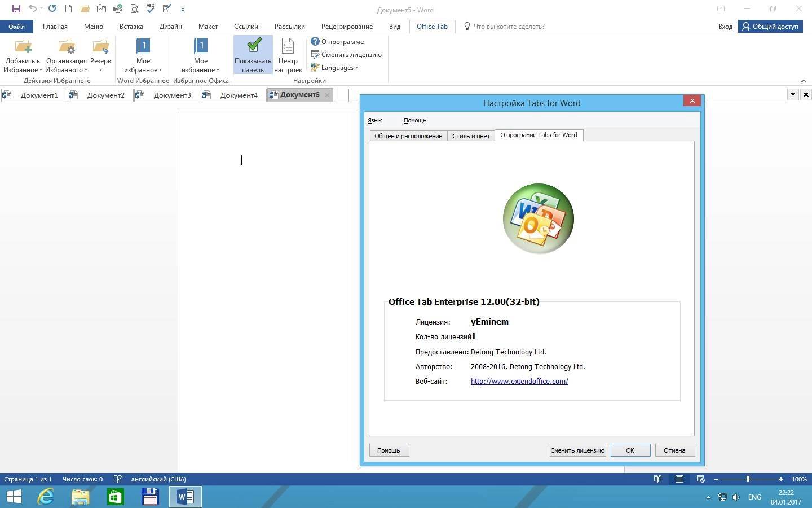Image resolution: width=812 pixels, height=508 pixels.
Task: Click the zoom slider handle
Action: tap(748, 479)
